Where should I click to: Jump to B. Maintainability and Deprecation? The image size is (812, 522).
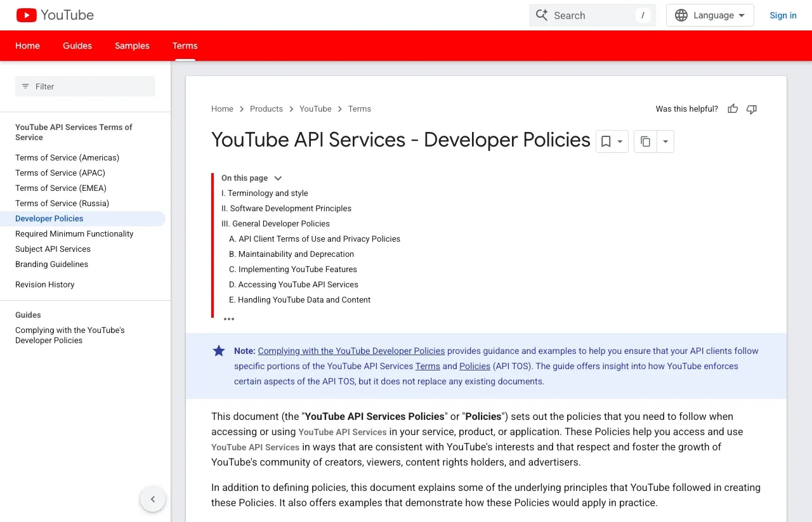click(291, 254)
